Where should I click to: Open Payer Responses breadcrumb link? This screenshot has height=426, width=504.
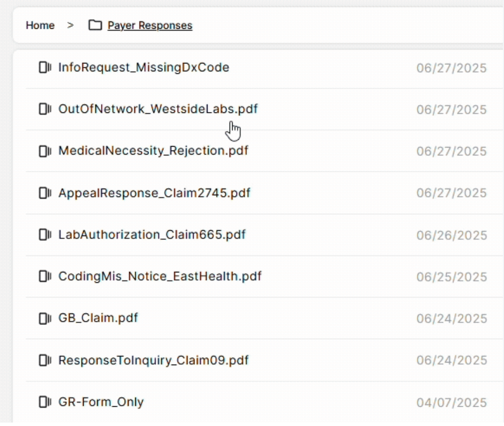coord(150,25)
